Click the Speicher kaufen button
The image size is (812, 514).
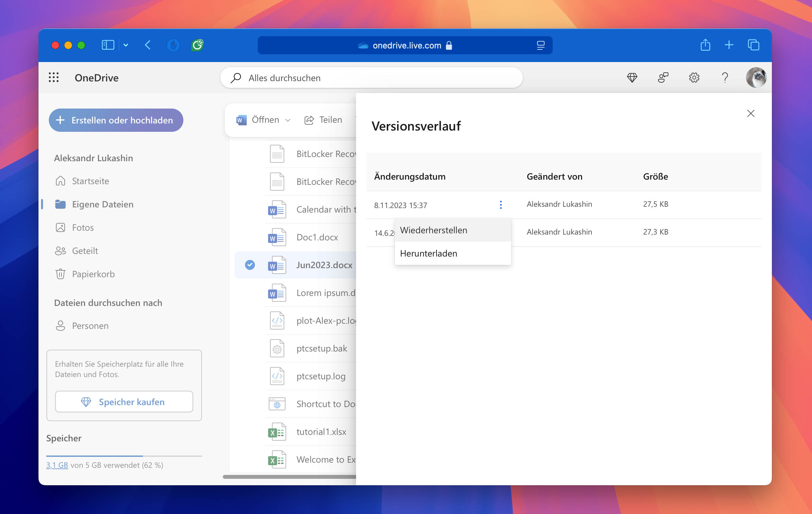[x=124, y=402]
